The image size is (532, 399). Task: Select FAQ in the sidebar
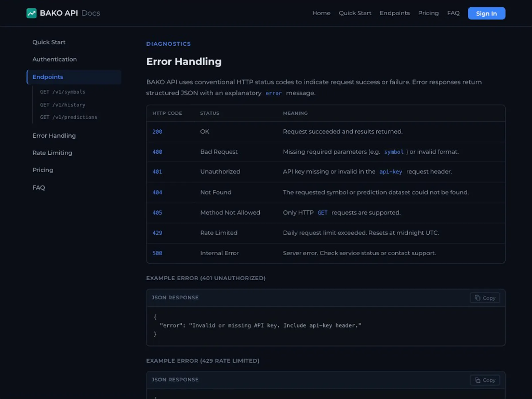coord(39,188)
